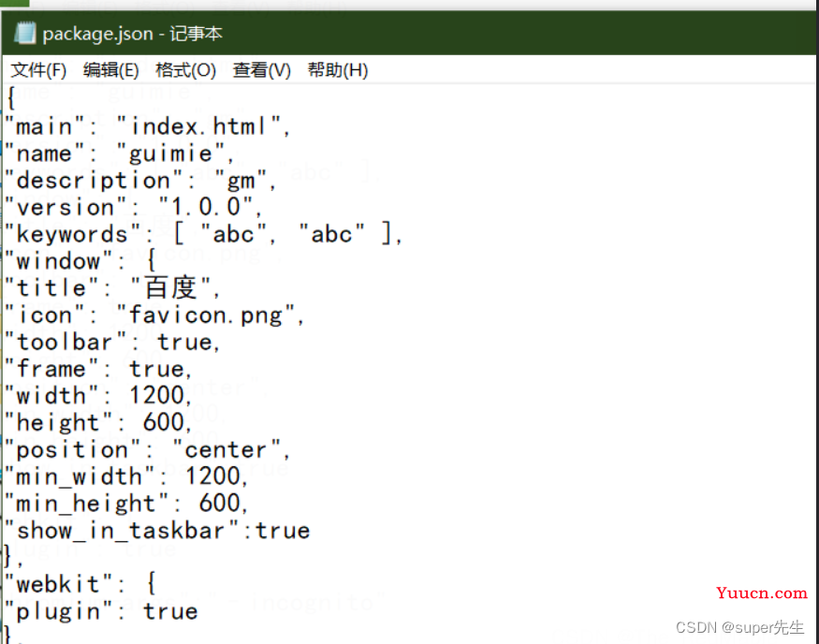The image size is (819, 644).
Task: Click the "icon": "favicon.png" line
Action: 154,315
